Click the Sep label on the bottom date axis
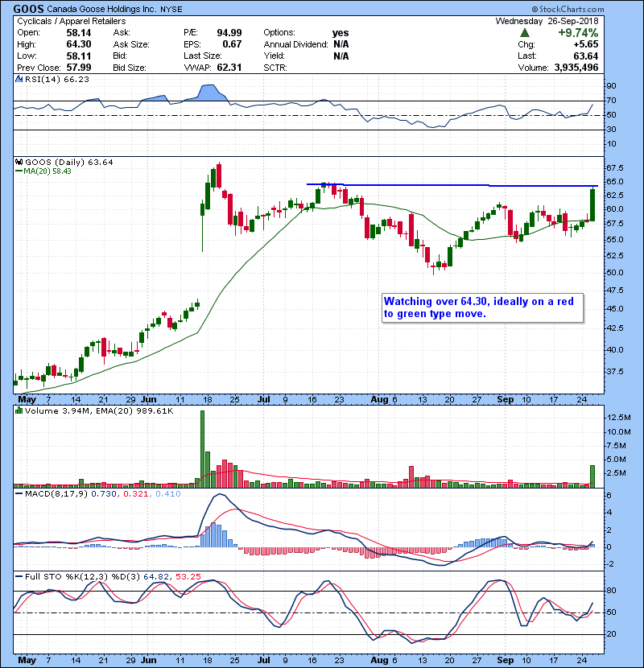The height and width of the screenshot is (668, 644). (506, 660)
